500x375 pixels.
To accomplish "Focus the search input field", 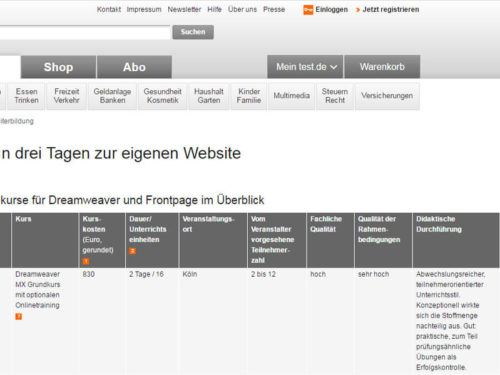I will [85, 32].
